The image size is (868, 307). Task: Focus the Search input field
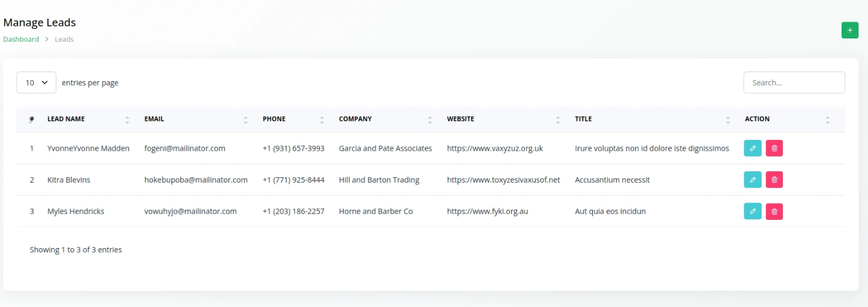794,83
